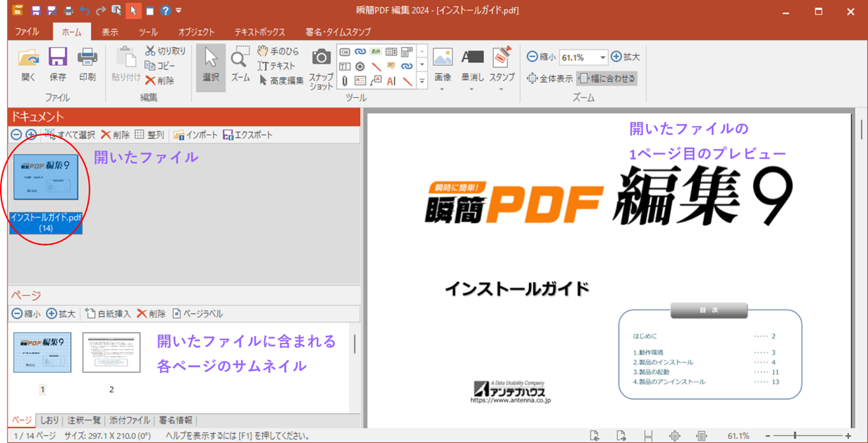Viewport: 868px width, 443px height.
Task: Pick the text field TI tool in the gallery
Action: [x=345, y=66]
